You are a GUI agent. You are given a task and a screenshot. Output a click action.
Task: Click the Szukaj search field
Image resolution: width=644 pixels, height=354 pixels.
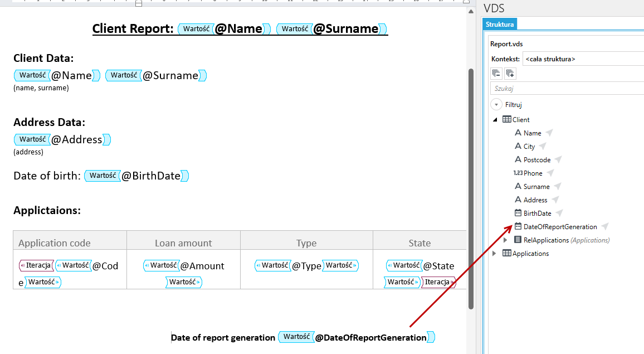pos(567,89)
